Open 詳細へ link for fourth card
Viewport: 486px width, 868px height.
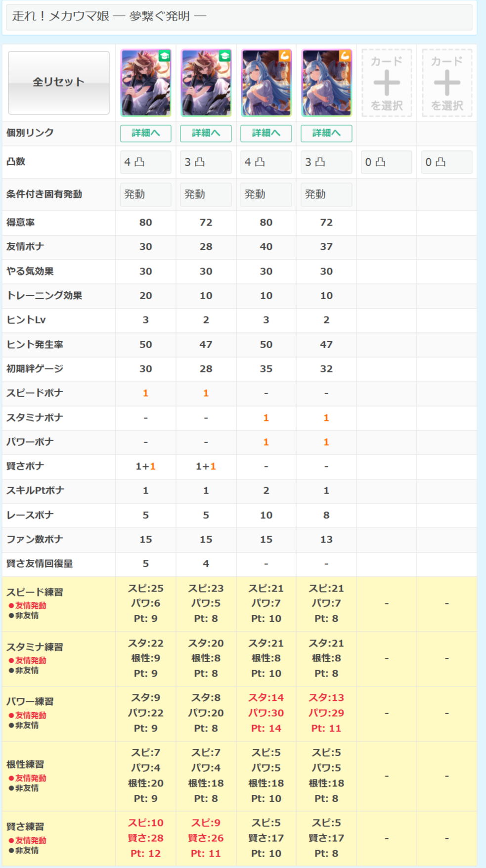326,133
